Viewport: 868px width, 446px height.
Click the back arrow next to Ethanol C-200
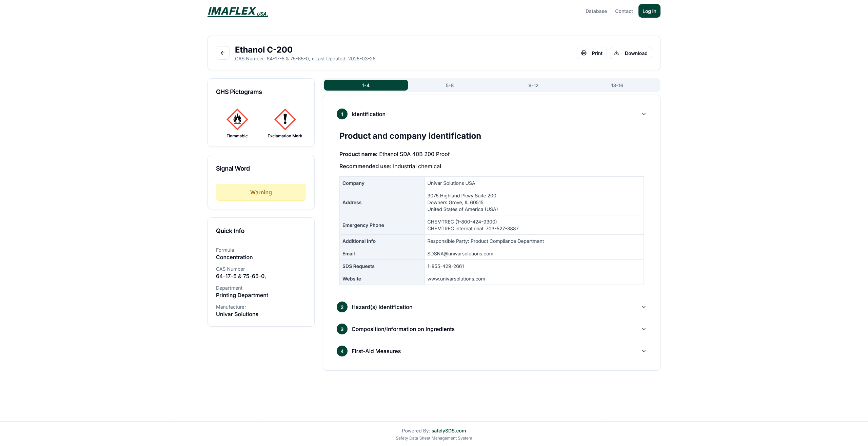(x=223, y=53)
